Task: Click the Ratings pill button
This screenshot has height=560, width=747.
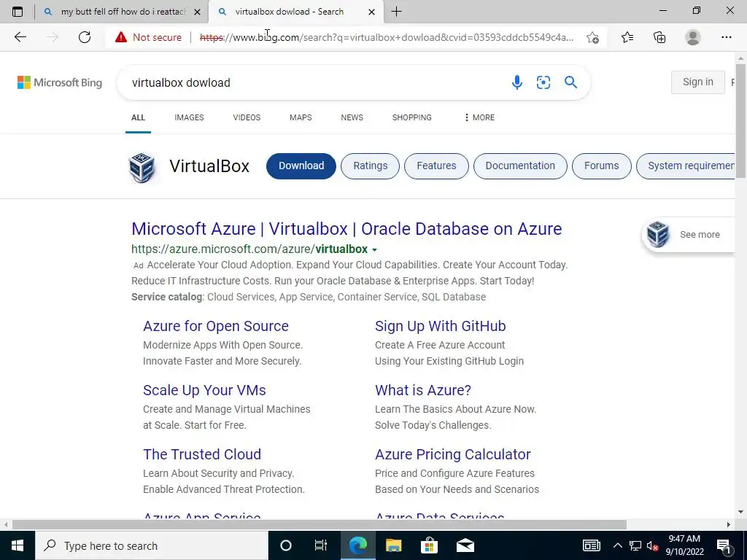Action: tap(370, 166)
